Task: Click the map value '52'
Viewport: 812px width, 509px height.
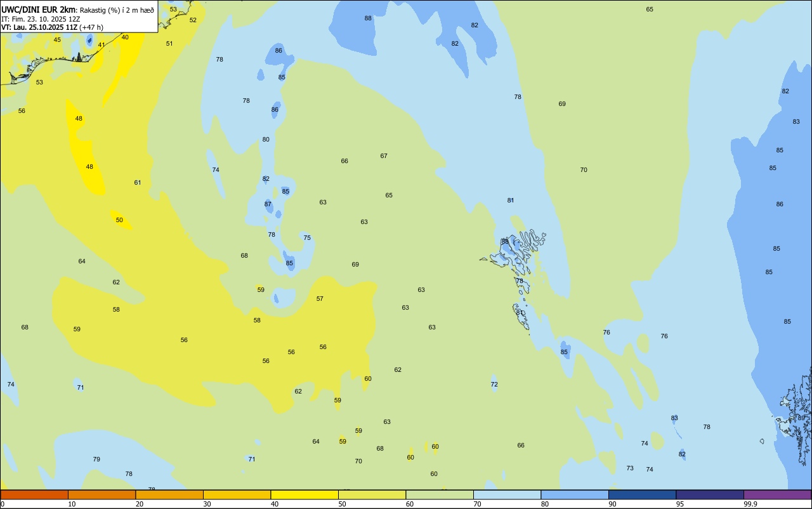Action: tap(193, 20)
